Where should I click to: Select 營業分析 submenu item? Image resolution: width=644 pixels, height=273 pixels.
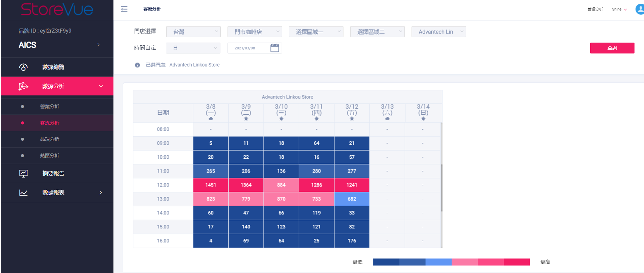coord(57,107)
